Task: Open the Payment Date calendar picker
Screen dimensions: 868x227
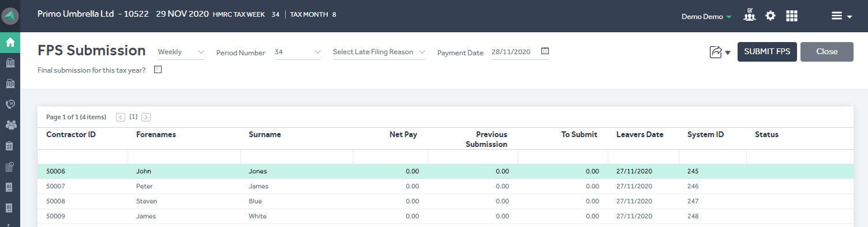Action: [545, 51]
